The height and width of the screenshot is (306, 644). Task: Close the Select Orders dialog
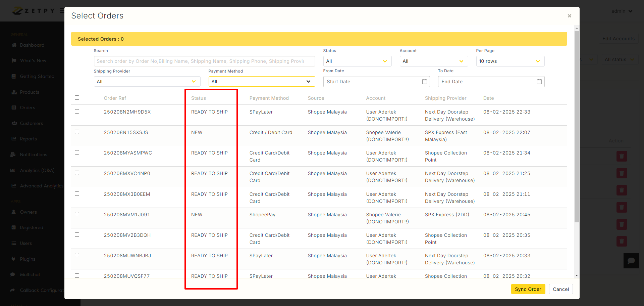[x=569, y=16]
